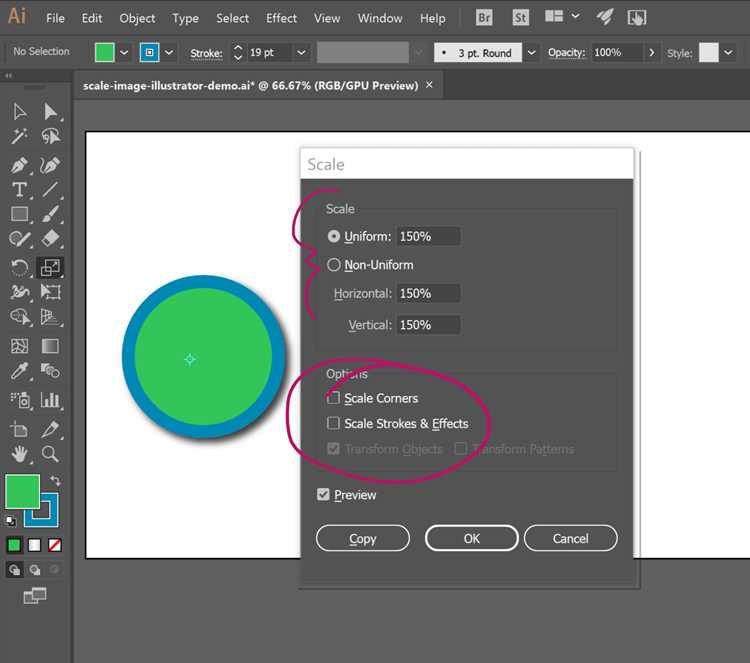Select the Non-Uniform radio button
This screenshot has height=663, width=750.
click(x=334, y=265)
